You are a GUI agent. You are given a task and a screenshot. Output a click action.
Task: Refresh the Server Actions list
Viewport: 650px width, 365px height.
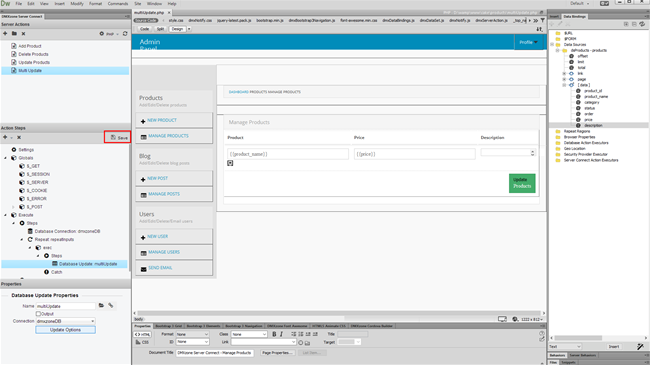tap(125, 34)
